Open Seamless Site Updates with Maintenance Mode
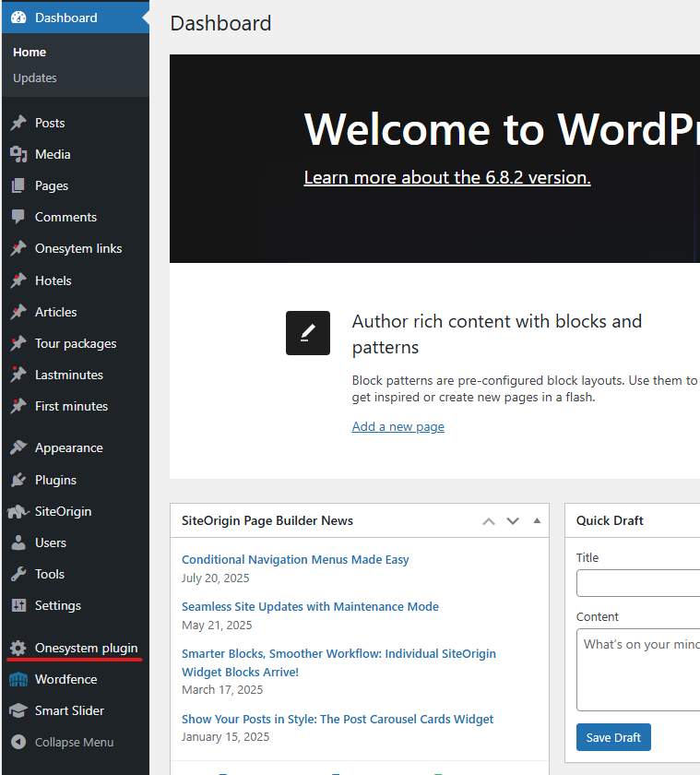This screenshot has width=700, height=775. click(x=310, y=606)
